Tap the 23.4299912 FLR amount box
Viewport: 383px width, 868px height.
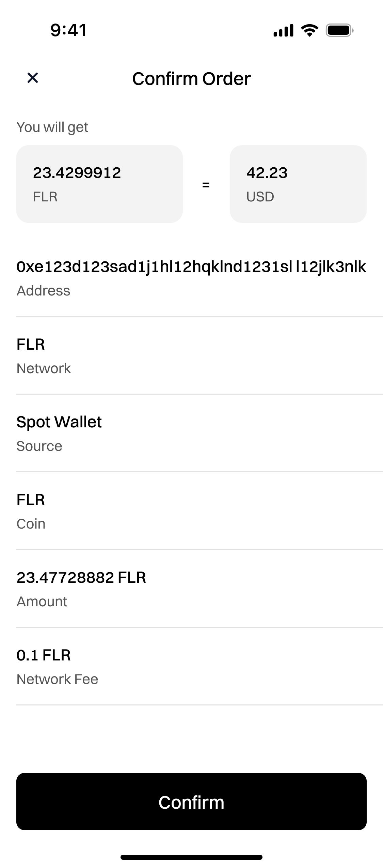pyautogui.click(x=99, y=184)
